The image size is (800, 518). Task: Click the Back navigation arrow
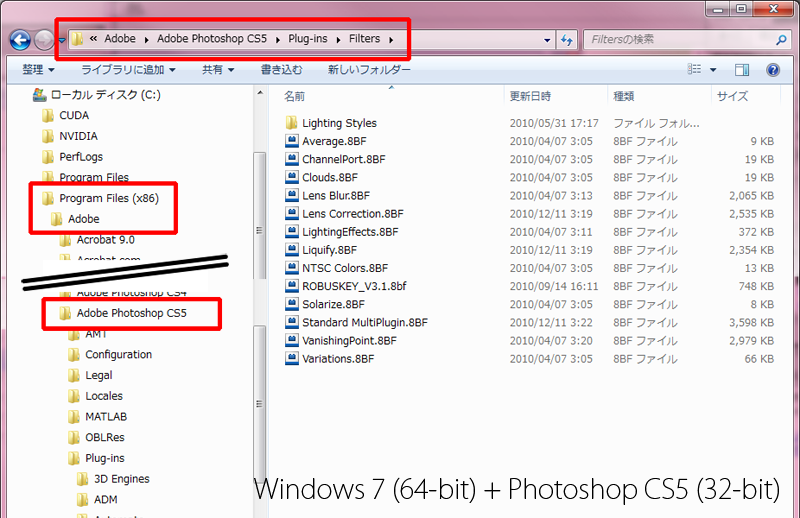click(x=20, y=40)
